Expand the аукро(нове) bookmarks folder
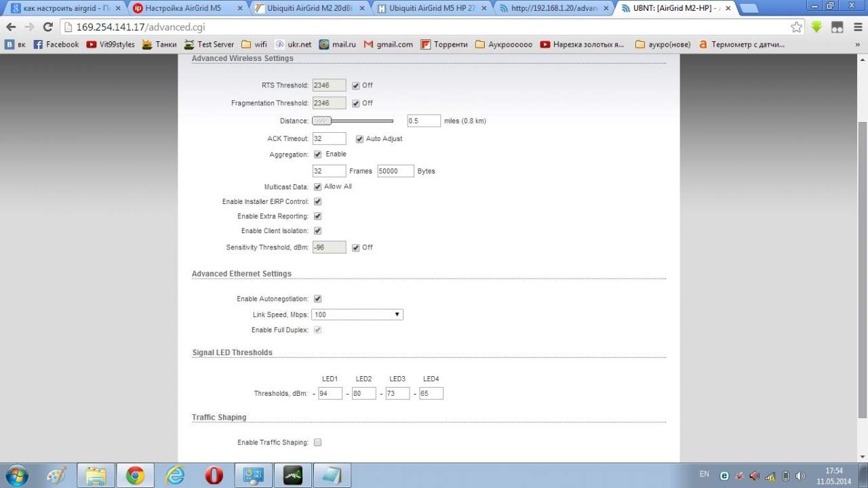868x488 pixels. 663,44
